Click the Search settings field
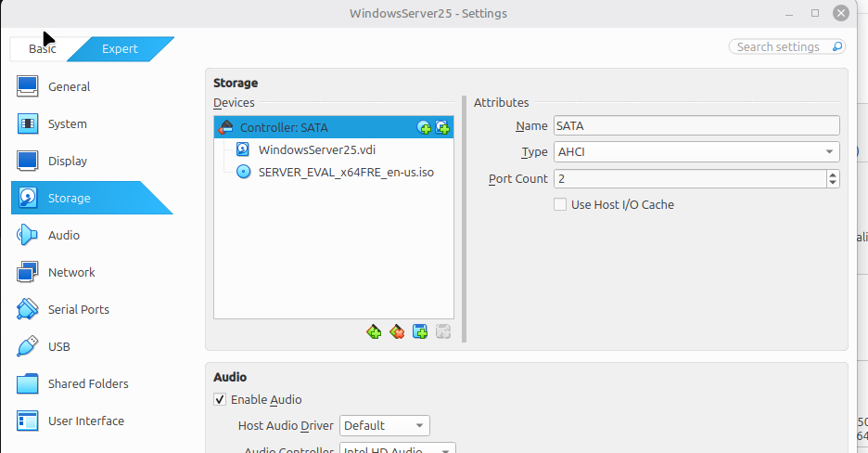This screenshot has width=868, height=453. (787, 47)
